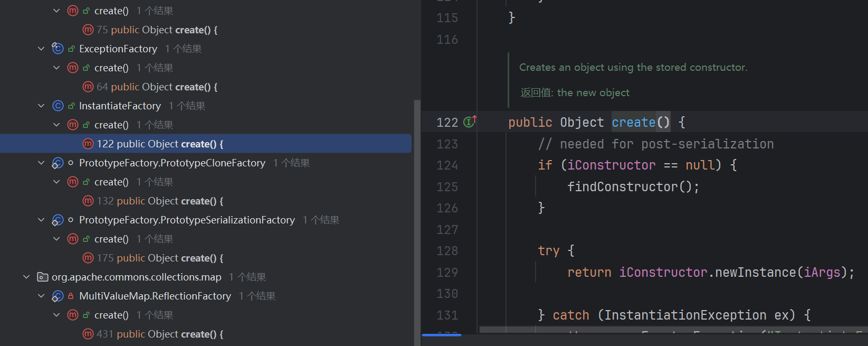The width and height of the screenshot is (868, 346).
Task: Click the PrototypeSerializationFactory class icon
Action: coord(58,220)
